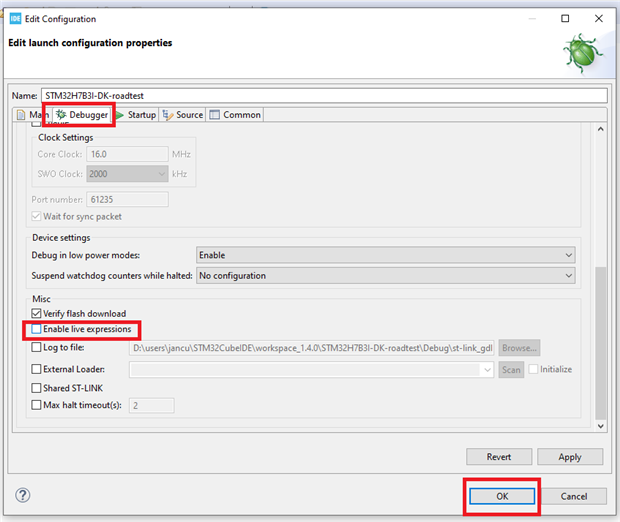Maximize the Edit Configuration window

pos(565,19)
